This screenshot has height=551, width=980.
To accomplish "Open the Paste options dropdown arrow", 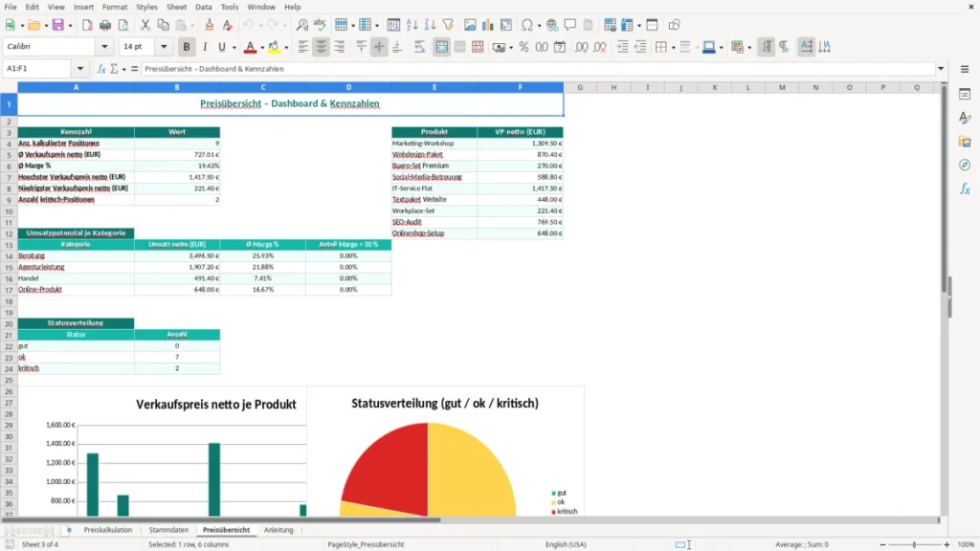I will (193, 26).
